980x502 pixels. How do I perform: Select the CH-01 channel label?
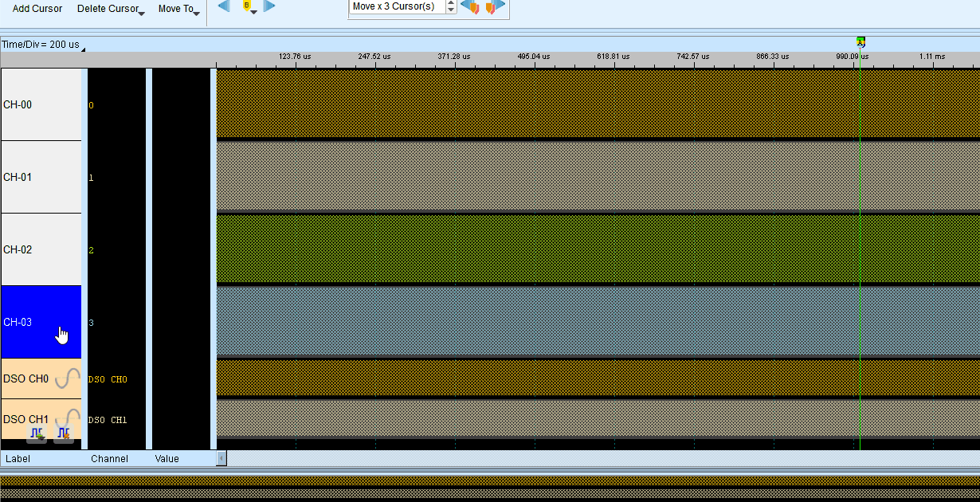pyautogui.click(x=41, y=177)
